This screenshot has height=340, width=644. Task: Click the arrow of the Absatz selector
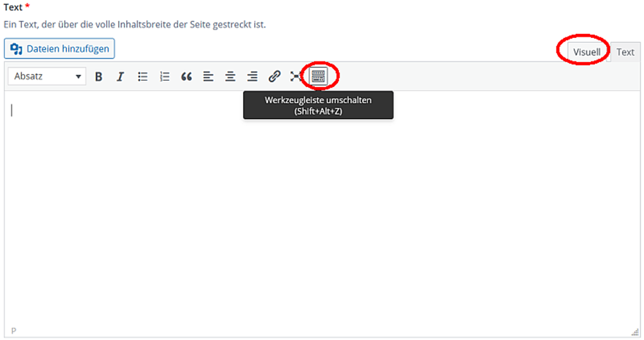point(78,77)
